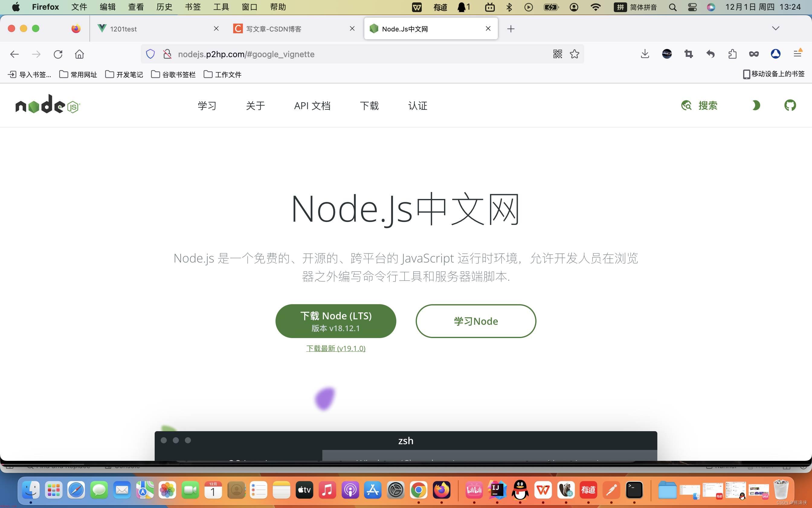Image resolution: width=812 pixels, height=508 pixels.
Task: Open the 谷歌书签栏 bookmarks folder
Action: coord(173,74)
